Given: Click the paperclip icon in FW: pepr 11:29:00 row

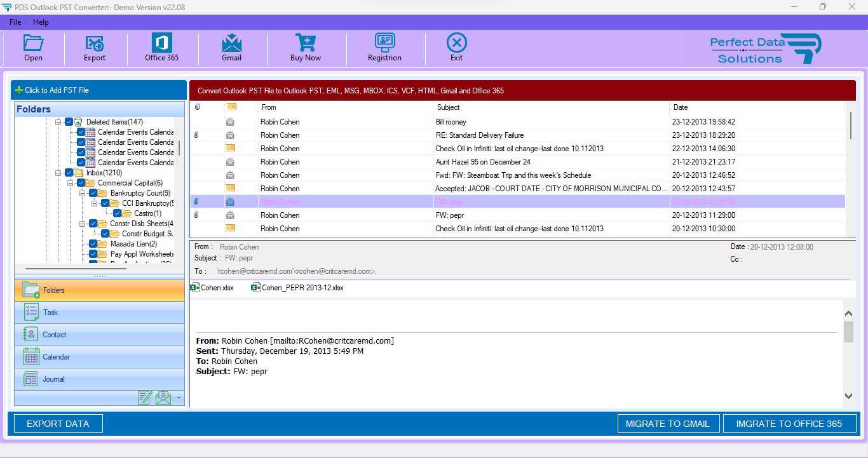Looking at the screenshot, I should pos(196,215).
